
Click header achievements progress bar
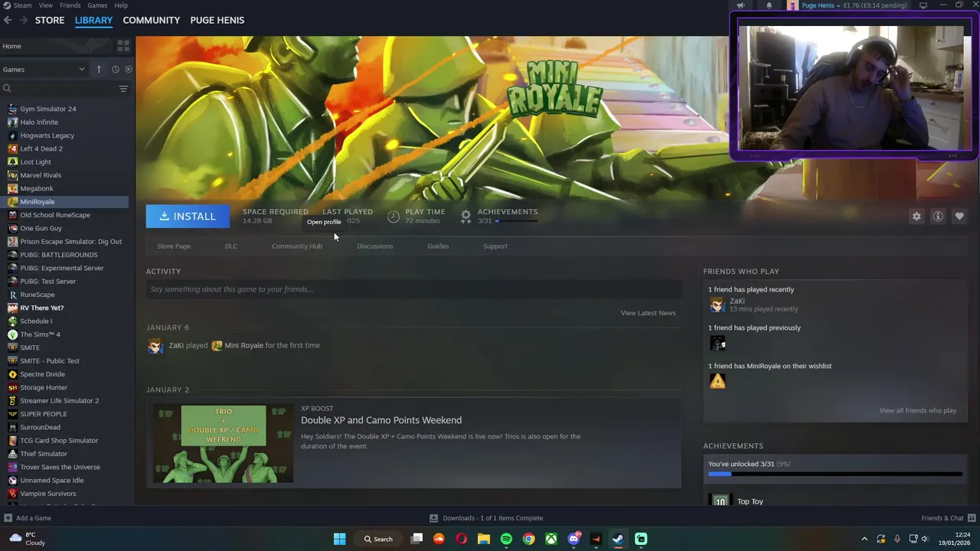tap(516, 221)
